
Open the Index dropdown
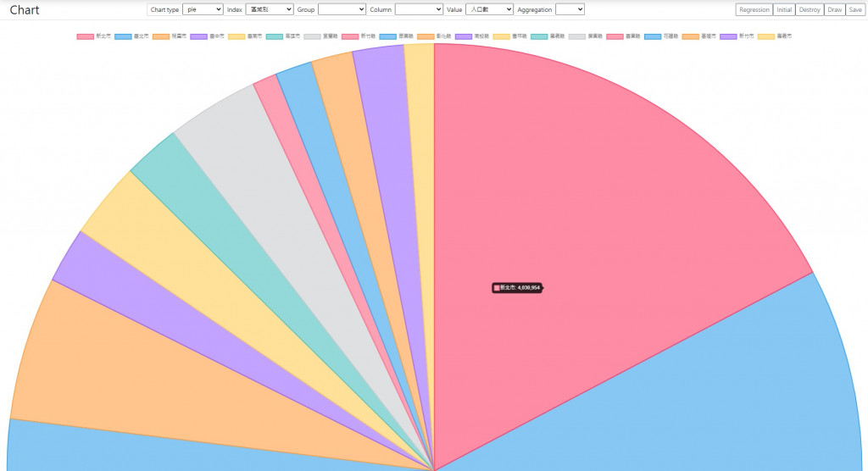pyautogui.click(x=269, y=9)
